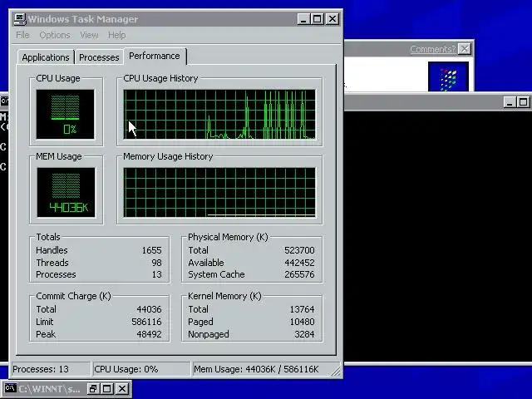Click Physical Memory Total value 523700
Screen dimensions: 532x399
coord(299,250)
